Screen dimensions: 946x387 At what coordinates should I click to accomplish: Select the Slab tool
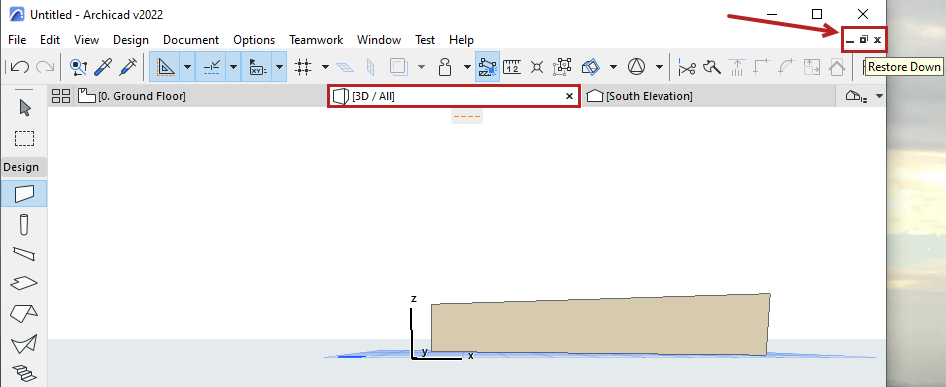[24, 283]
